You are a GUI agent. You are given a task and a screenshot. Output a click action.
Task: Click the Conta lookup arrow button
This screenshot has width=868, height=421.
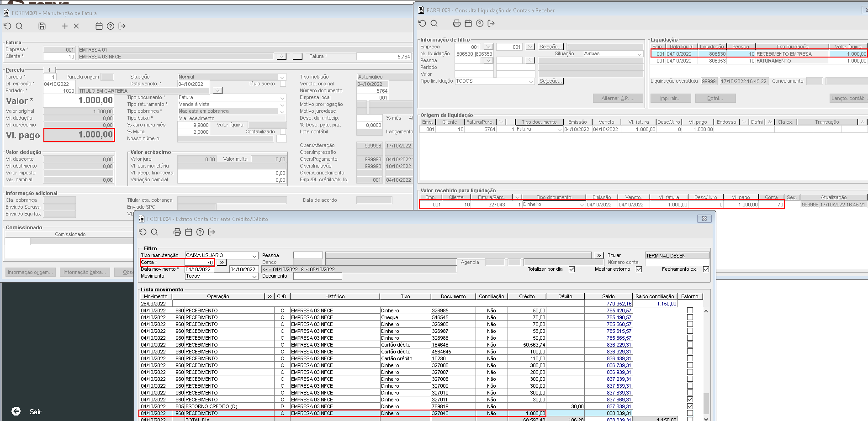[222, 263]
